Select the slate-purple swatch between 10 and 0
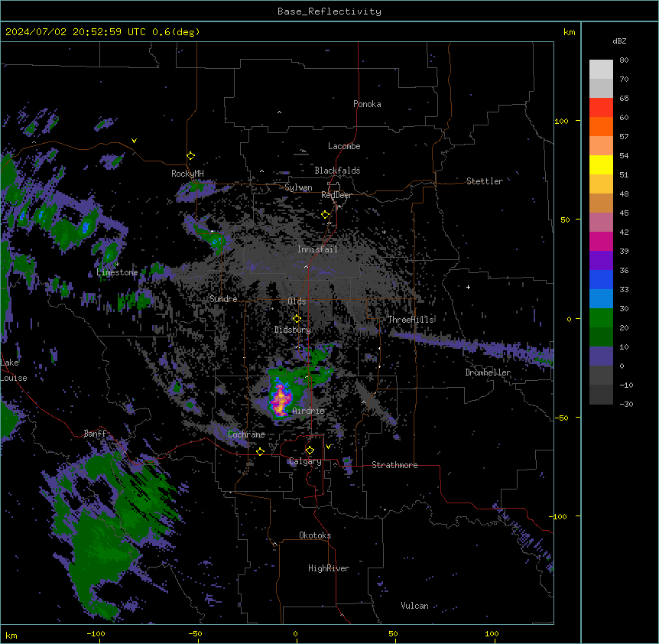The image size is (659, 644). coord(601,356)
